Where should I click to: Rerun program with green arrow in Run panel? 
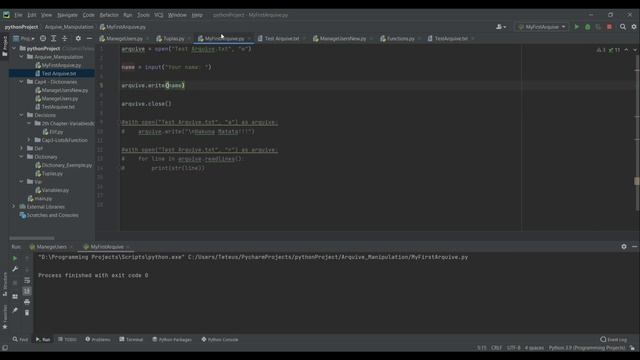tap(15, 258)
